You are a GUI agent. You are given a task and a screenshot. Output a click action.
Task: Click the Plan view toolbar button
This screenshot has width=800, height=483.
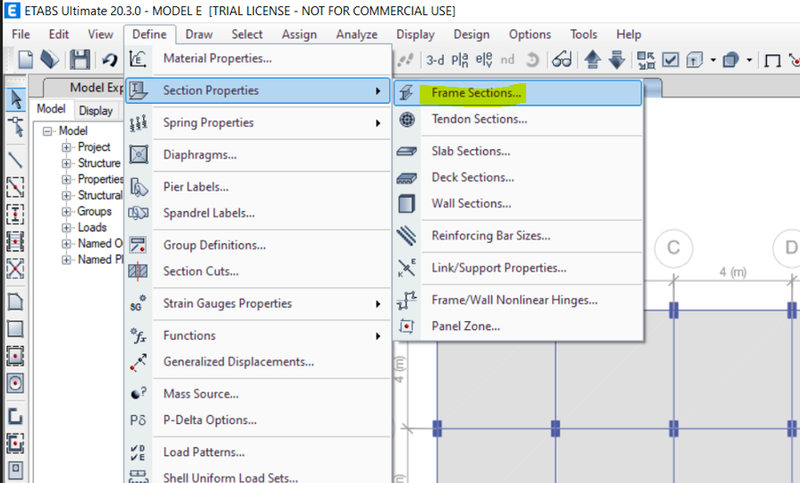point(460,60)
